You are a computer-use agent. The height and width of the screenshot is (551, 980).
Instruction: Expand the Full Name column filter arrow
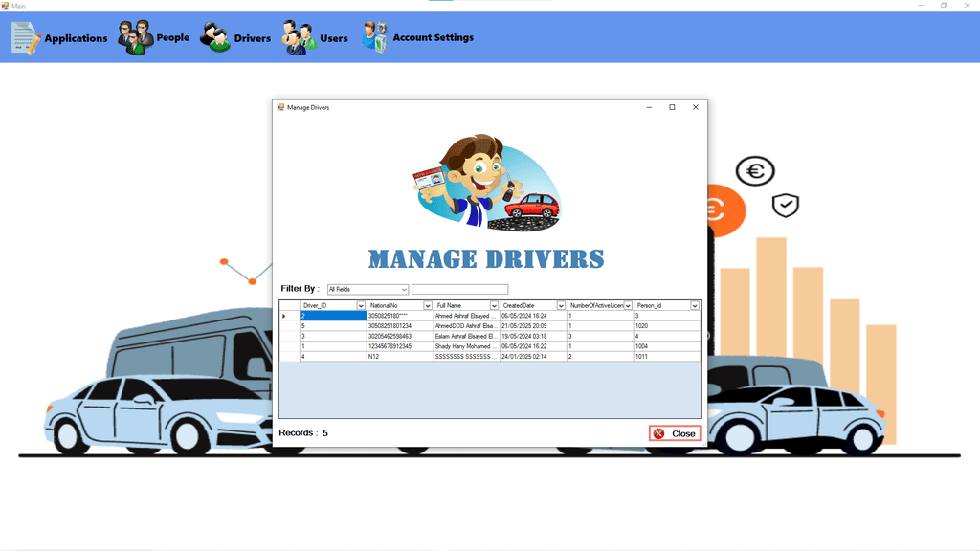click(x=495, y=306)
